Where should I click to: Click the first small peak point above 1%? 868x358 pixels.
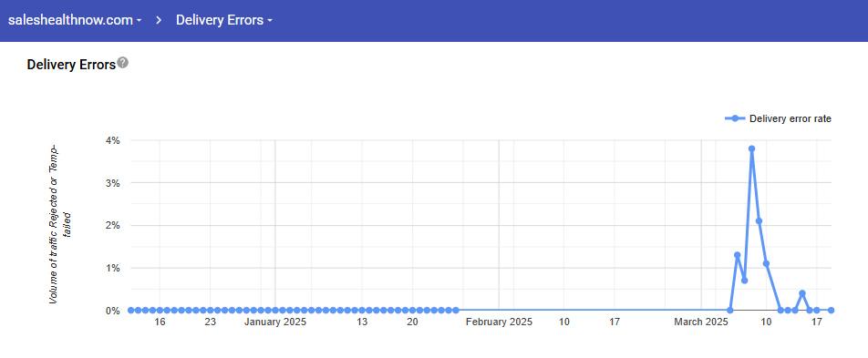click(738, 255)
